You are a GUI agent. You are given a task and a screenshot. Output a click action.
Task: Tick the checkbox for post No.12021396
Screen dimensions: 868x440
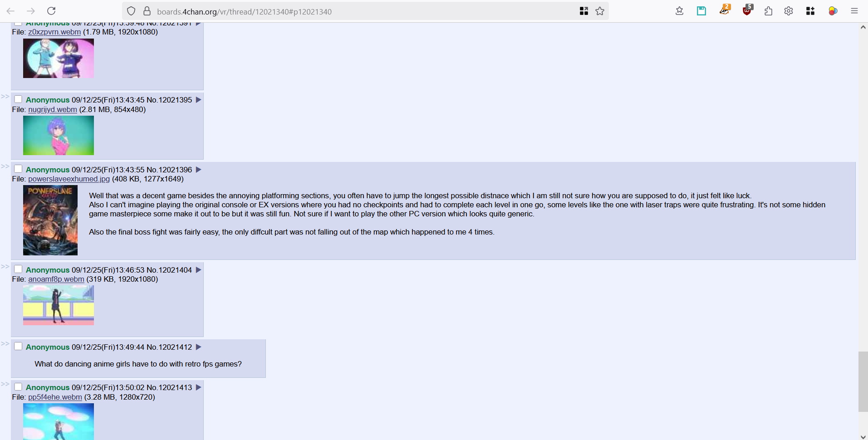[x=18, y=169]
